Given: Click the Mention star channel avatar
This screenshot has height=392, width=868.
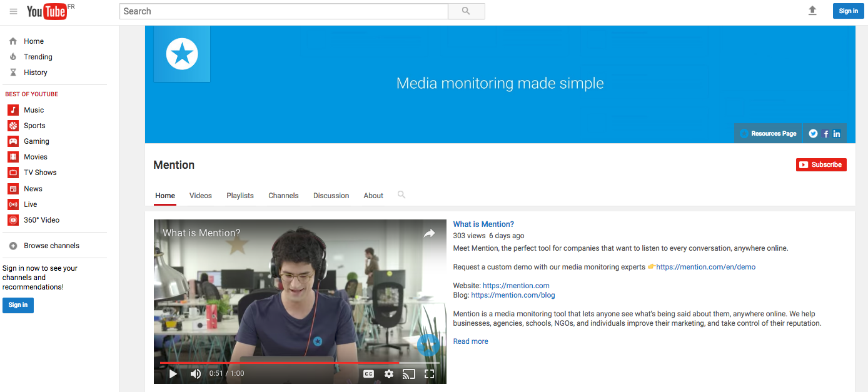Looking at the screenshot, I should click(182, 54).
